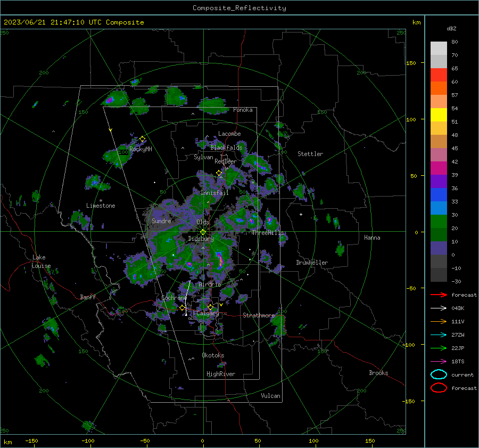The width and height of the screenshot is (479, 448).
Task: Pick the purple 39 dBZ color swatch
Action: click(439, 182)
